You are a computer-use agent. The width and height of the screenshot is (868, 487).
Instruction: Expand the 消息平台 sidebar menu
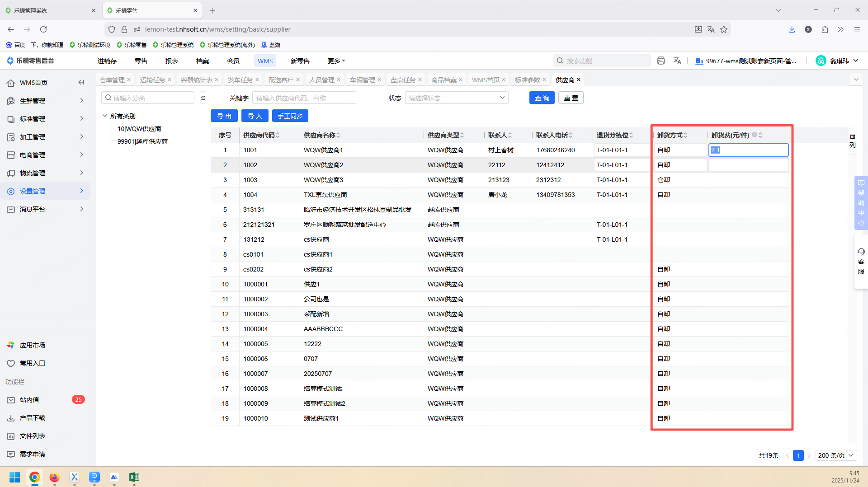coord(45,209)
